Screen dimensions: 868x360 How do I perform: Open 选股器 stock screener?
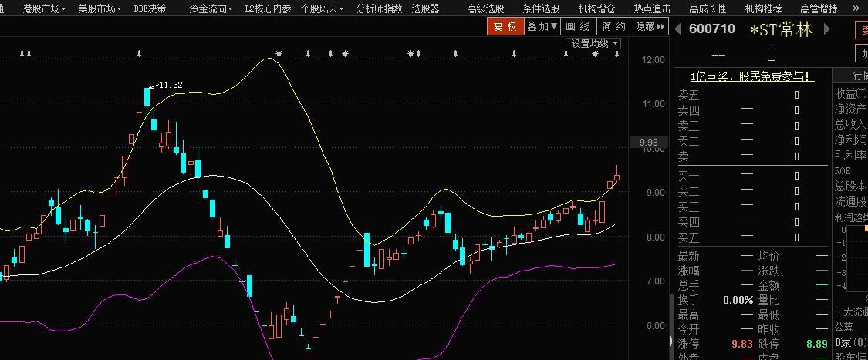[425, 8]
